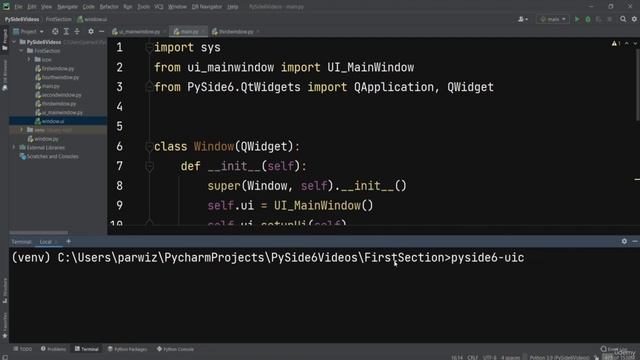Open the Project vertical tool window tab

(x=4, y=39)
